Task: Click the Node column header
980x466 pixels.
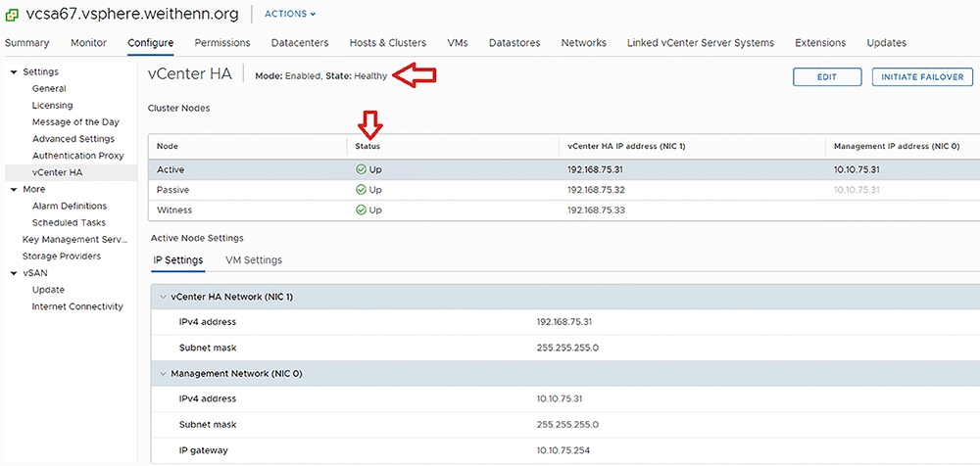Action: point(167,146)
